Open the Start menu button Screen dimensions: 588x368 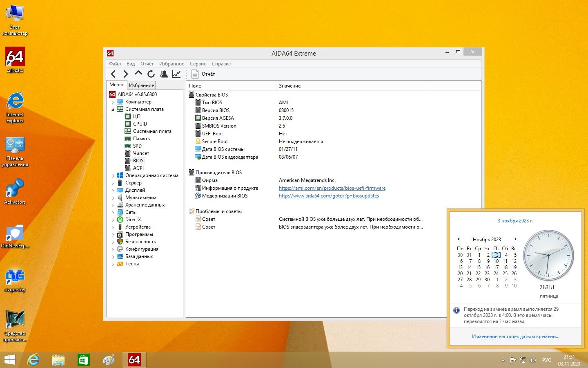tap(10, 360)
